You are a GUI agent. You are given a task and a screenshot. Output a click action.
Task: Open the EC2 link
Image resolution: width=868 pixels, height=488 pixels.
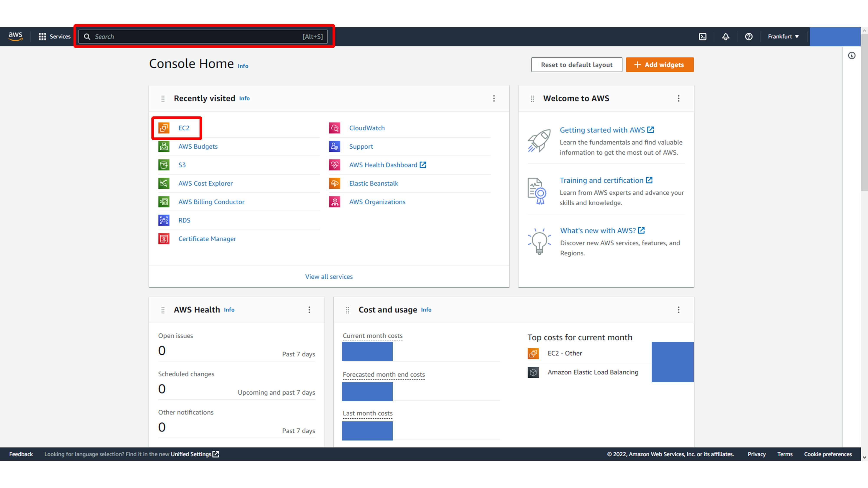click(184, 128)
